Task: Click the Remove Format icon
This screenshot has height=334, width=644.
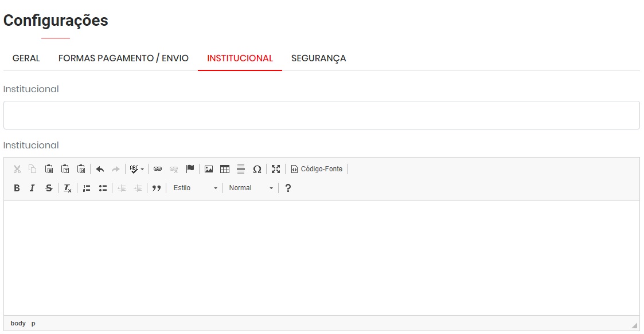Action: 68,188
